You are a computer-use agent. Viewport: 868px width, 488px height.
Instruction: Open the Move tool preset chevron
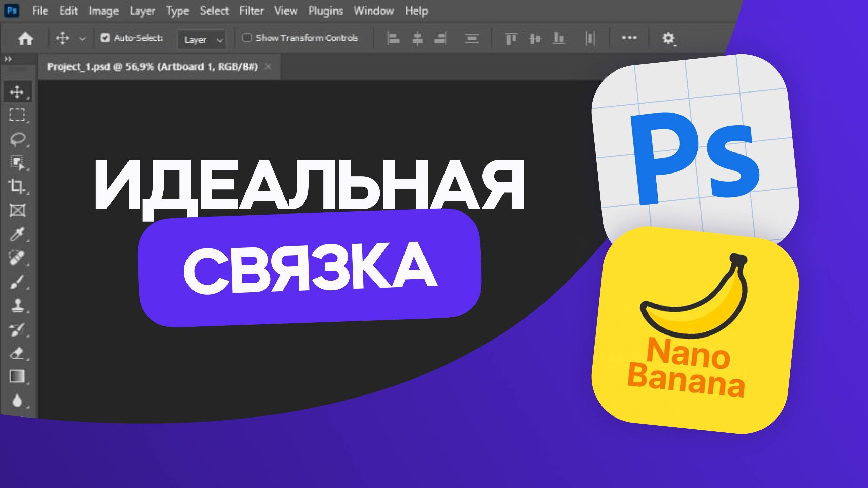click(82, 38)
